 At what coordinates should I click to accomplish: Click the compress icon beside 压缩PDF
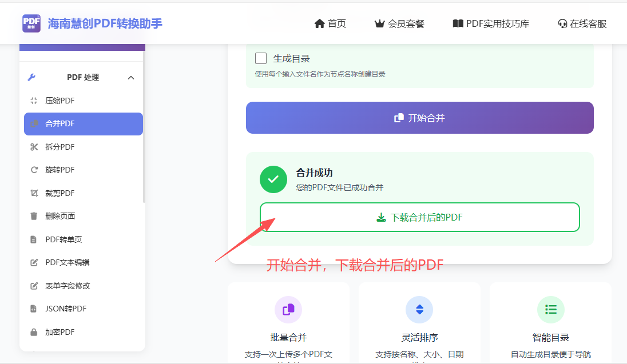coord(34,101)
